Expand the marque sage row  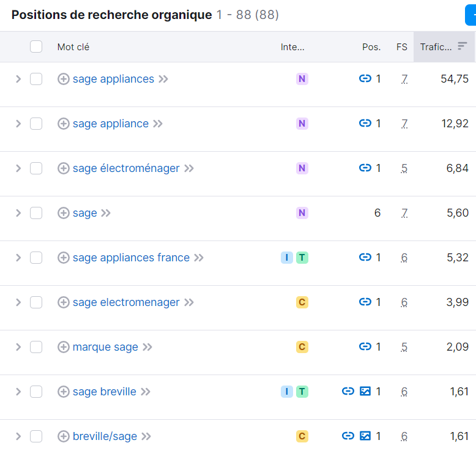tap(18, 347)
